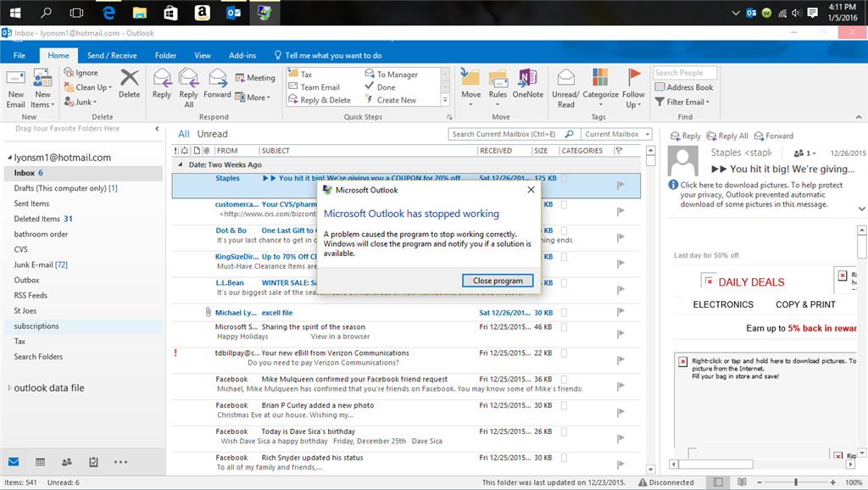Switch to Calendar view in navigation bar
This screenshot has height=490, width=868.
[x=41, y=462]
